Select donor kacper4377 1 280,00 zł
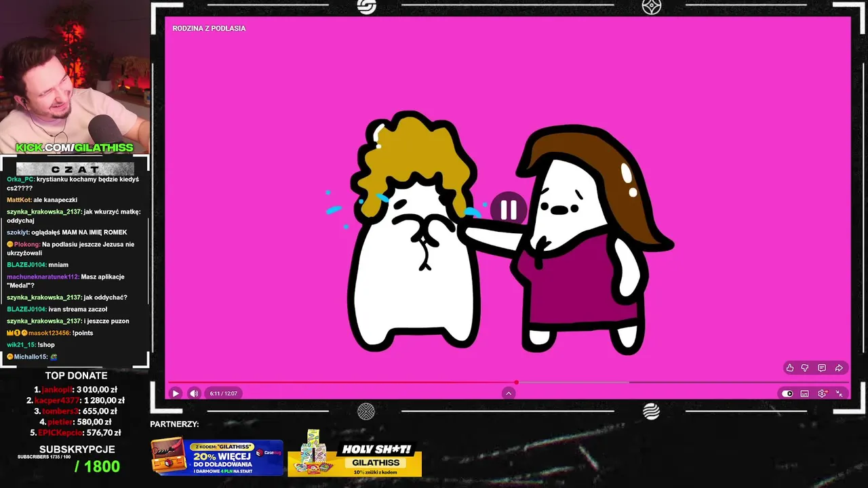The height and width of the screenshot is (488, 868). click(x=75, y=401)
